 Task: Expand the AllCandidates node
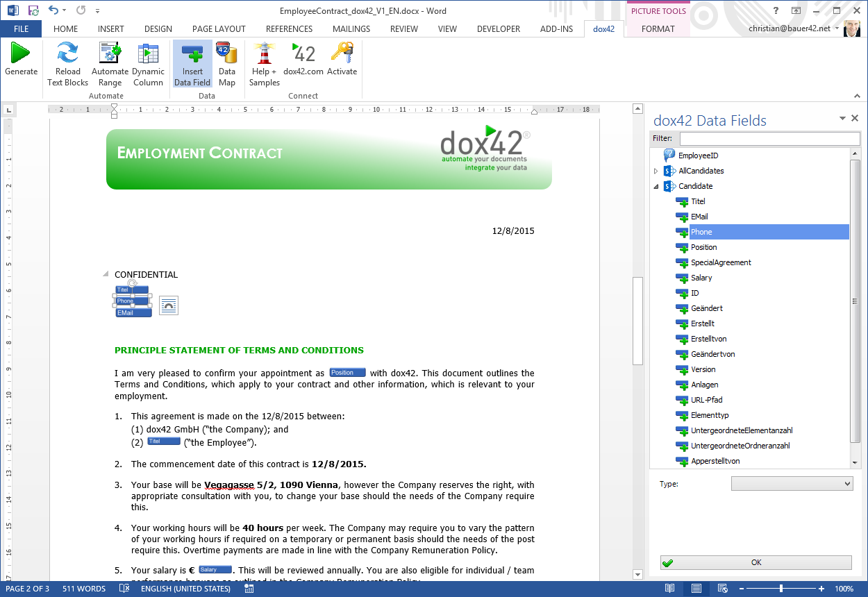click(x=656, y=171)
